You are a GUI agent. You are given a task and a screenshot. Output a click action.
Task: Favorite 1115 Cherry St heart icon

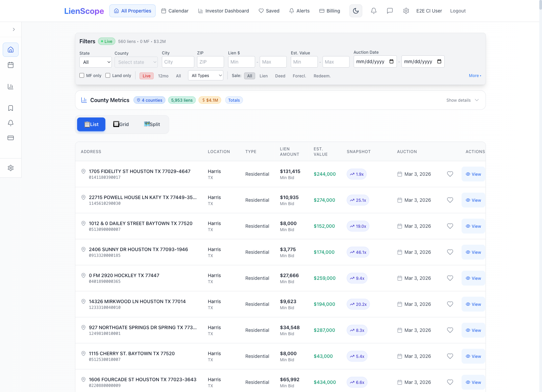click(450, 356)
